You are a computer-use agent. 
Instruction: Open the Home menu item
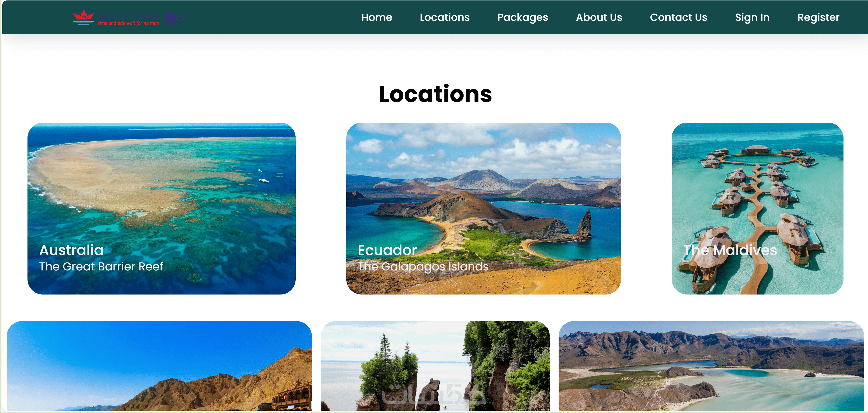click(376, 17)
